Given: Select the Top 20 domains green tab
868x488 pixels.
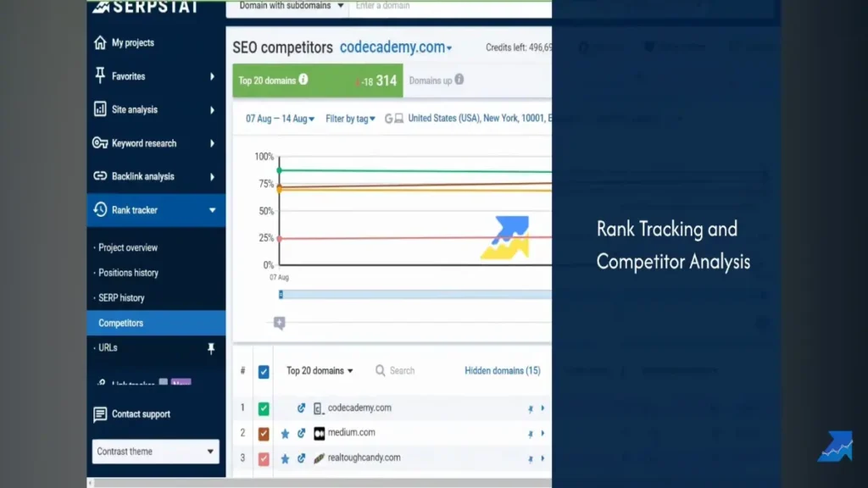Looking at the screenshot, I should click(x=318, y=80).
